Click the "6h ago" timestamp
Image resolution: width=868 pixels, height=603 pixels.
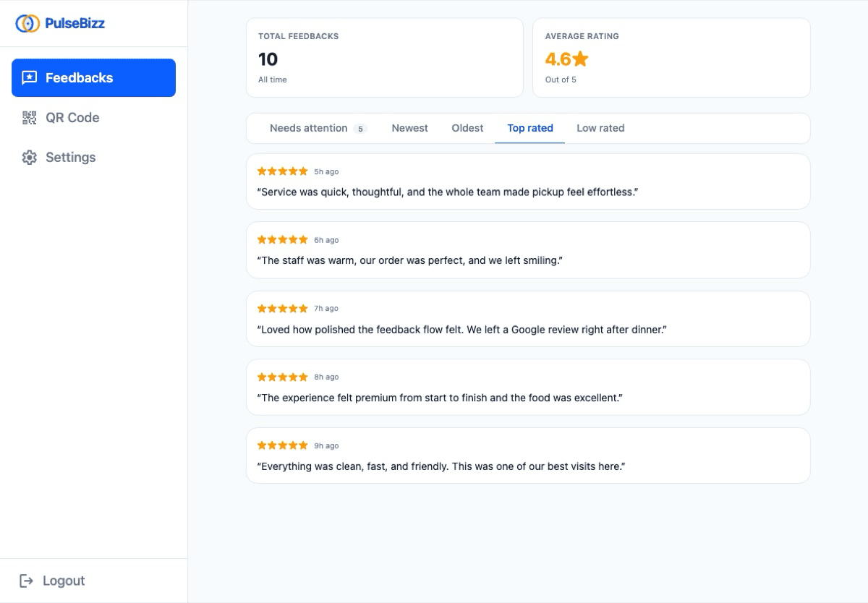tap(326, 240)
